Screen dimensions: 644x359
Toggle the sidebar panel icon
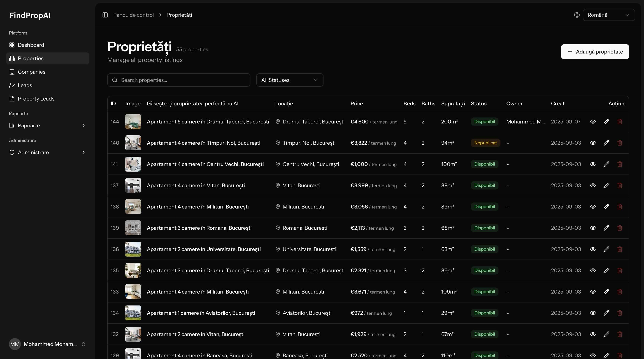click(105, 15)
